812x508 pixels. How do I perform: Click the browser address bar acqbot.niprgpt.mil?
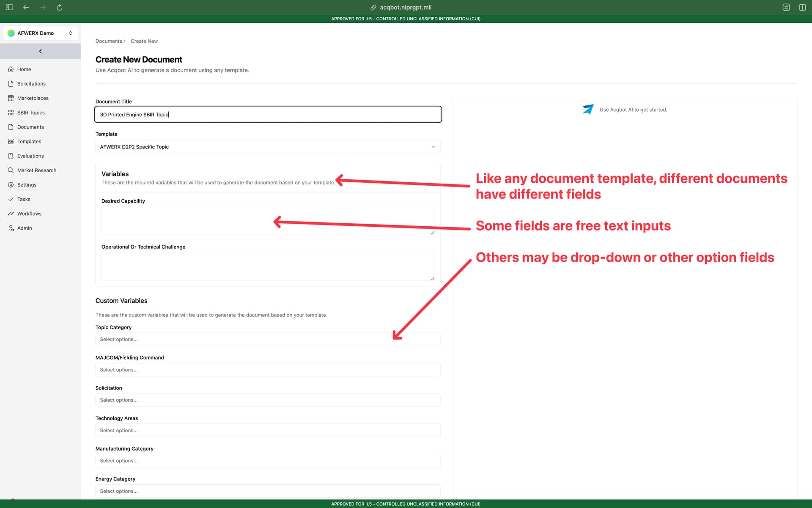coord(406,7)
